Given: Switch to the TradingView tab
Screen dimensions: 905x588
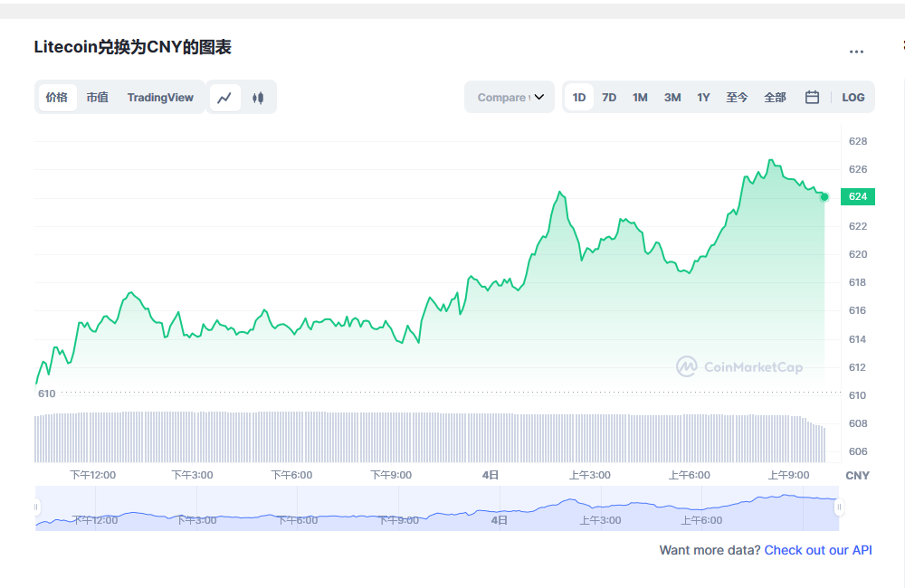Looking at the screenshot, I should point(160,98).
